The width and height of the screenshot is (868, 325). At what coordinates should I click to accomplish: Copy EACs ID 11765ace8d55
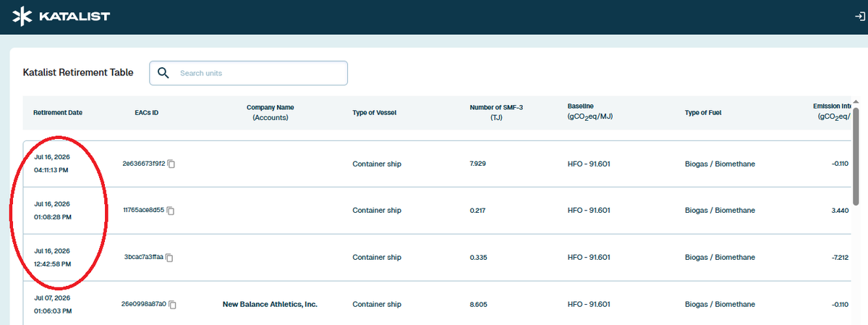pos(171,211)
